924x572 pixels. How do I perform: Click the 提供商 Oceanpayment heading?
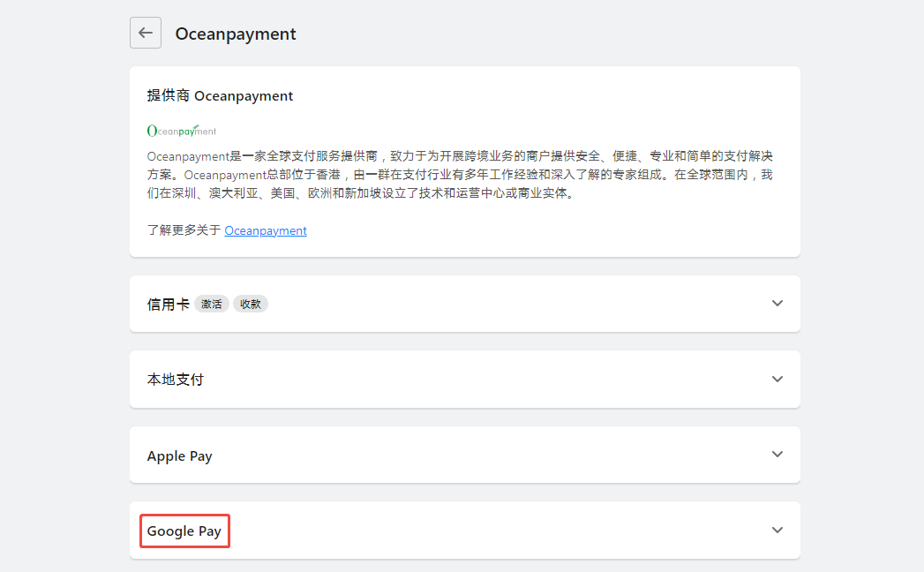click(x=220, y=95)
